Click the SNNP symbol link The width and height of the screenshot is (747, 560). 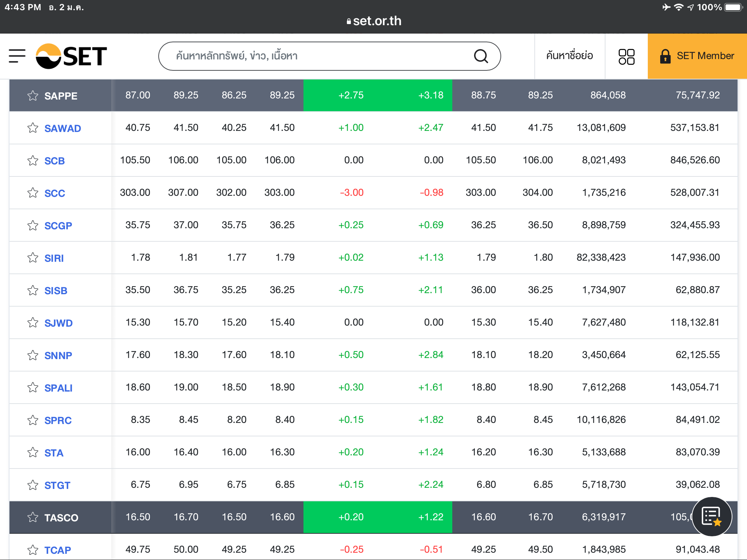point(58,355)
